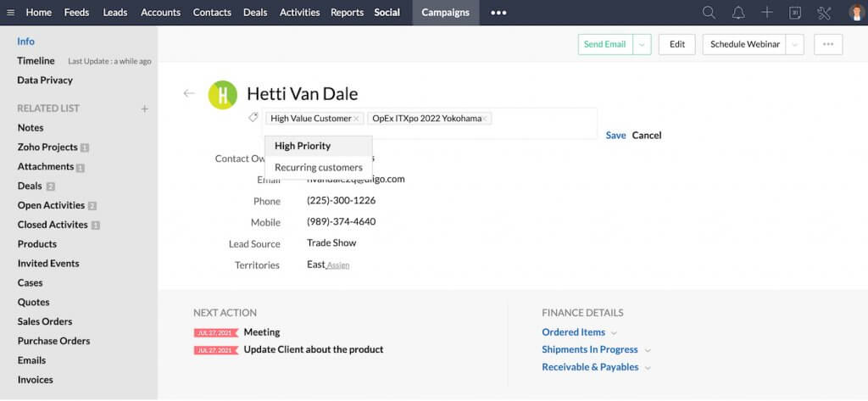
Task: Open Zoho Projects related list
Action: 47,148
